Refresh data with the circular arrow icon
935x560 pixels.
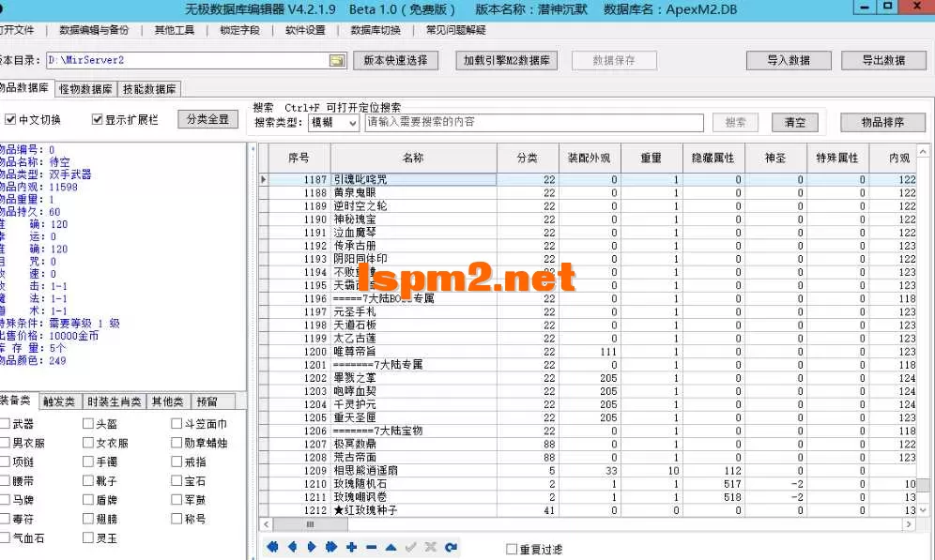coord(452,546)
